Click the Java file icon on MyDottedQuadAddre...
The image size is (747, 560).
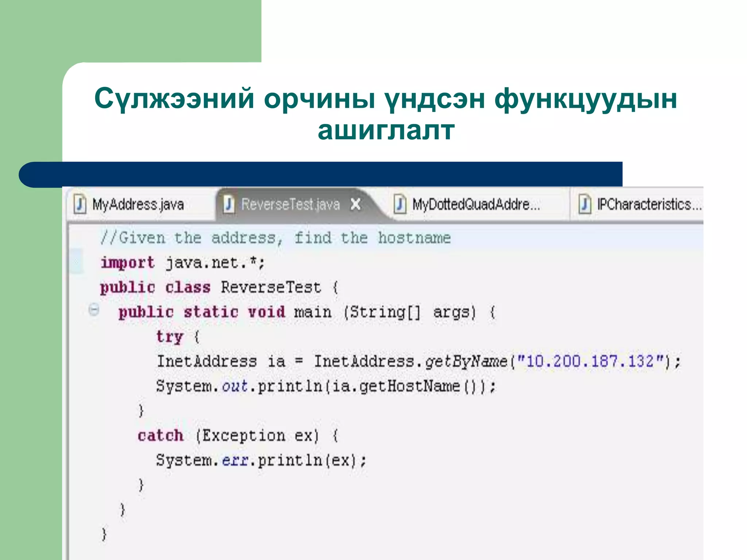400,204
